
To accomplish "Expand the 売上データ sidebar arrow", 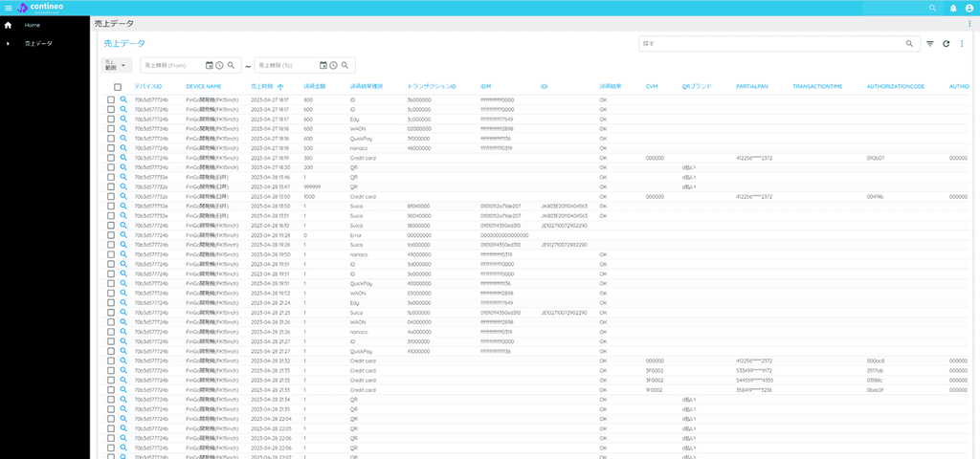I will pyautogui.click(x=8, y=44).
